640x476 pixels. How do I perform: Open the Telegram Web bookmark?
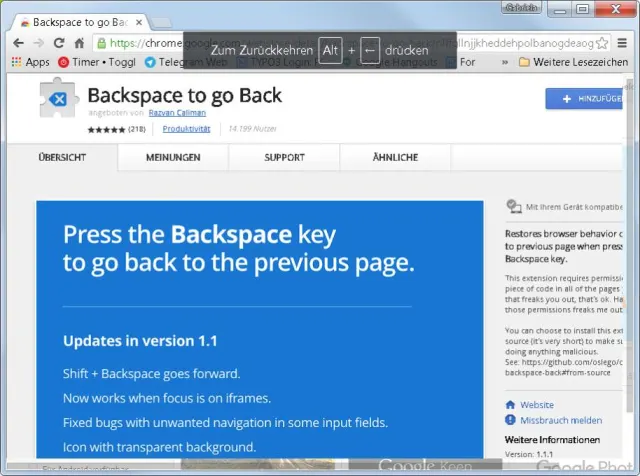pos(186,62)
